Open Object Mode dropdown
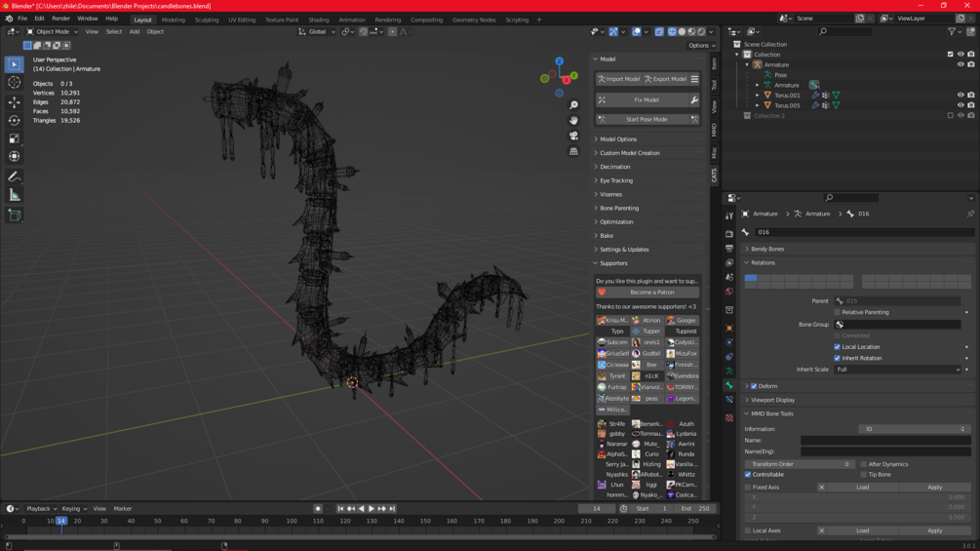 point(52,31)
